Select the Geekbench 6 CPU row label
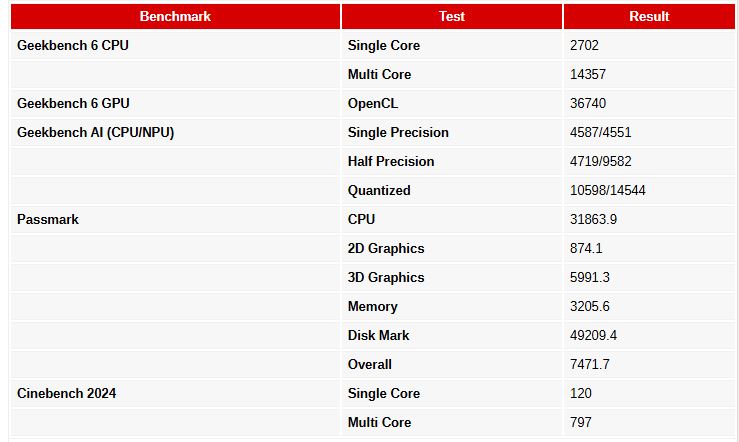 point(73,45)
